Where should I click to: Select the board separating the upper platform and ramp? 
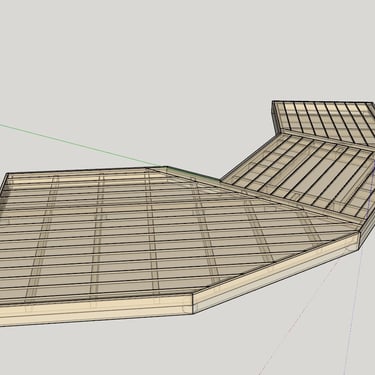coord(327,138)
